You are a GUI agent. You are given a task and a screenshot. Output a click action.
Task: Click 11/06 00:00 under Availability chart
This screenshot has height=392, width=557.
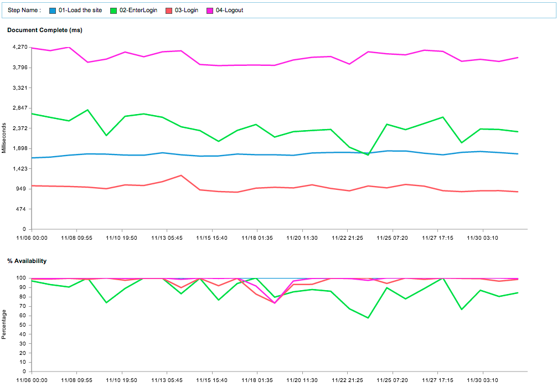coord(32,380)
